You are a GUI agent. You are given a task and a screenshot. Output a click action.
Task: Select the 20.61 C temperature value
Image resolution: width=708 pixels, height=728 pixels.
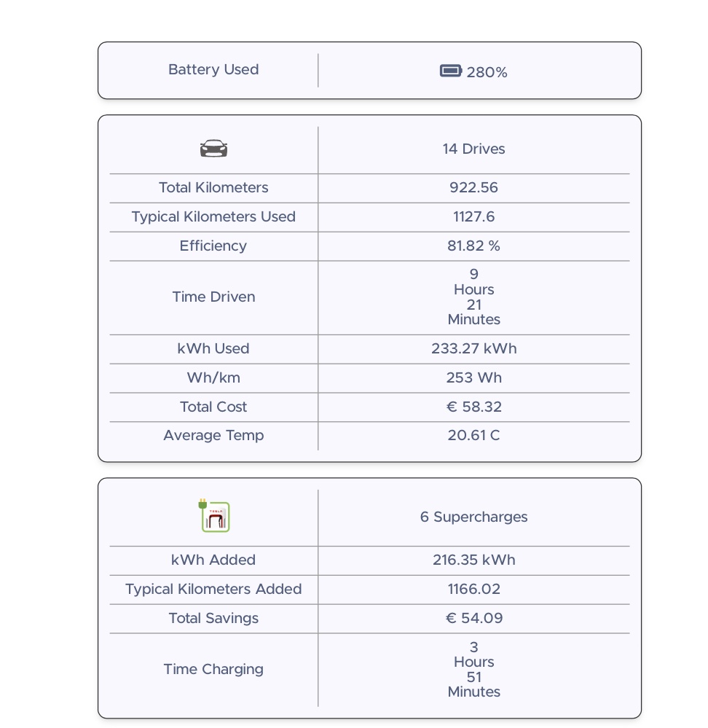point(473,436)
